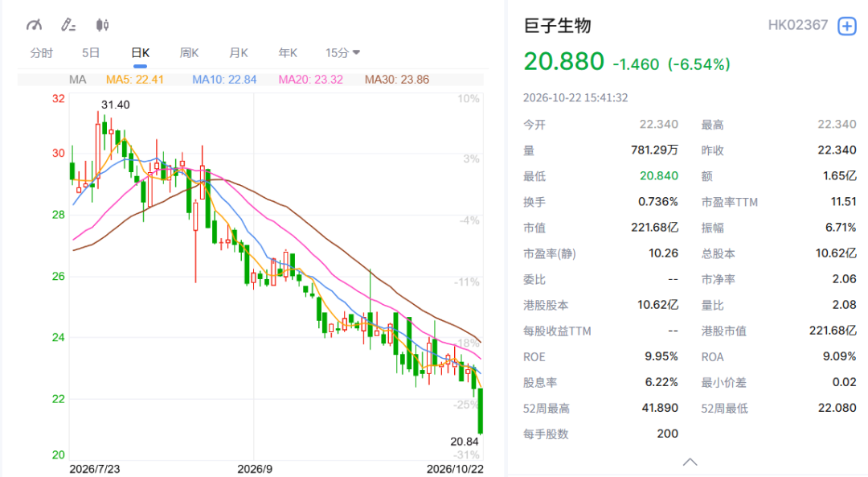Click the 52周最高 value 41.890
868x477 pixels.
click(x=660, y=409)
